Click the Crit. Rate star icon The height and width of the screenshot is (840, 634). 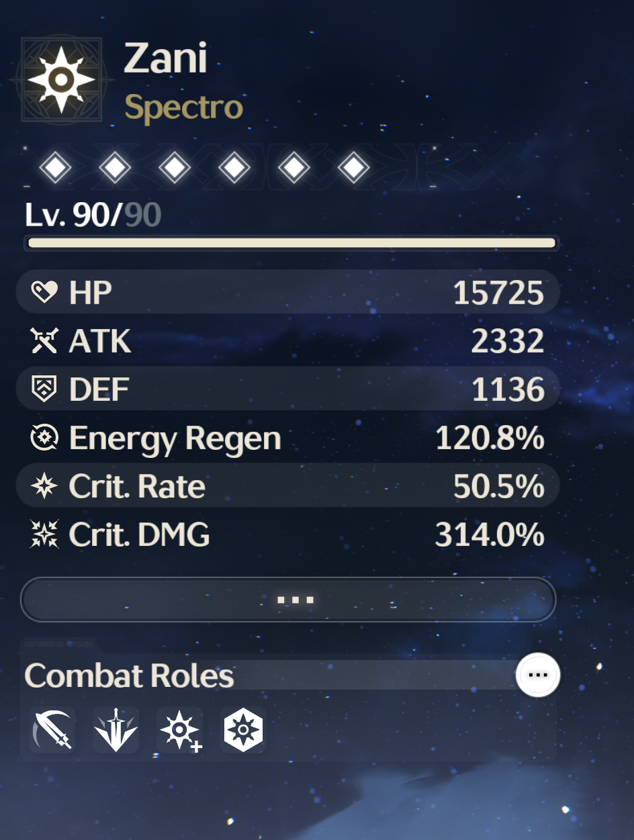[44, 486]
